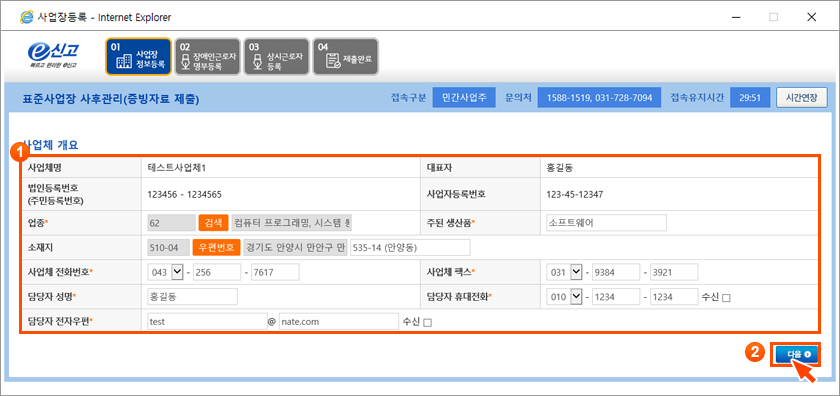Click the address field 경기도 안양시 만안구

[295, 248]
